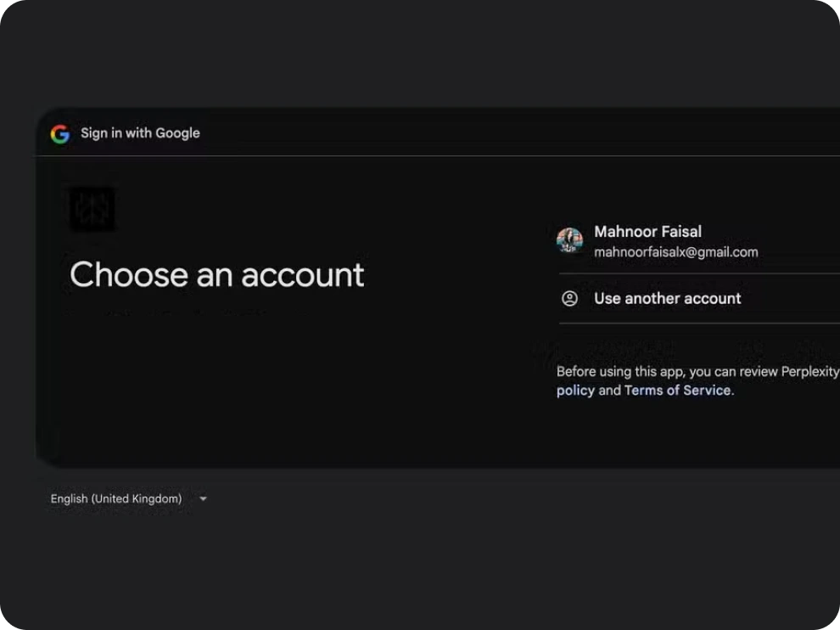Click the word "account" in the heading

(x=302, y=275)
